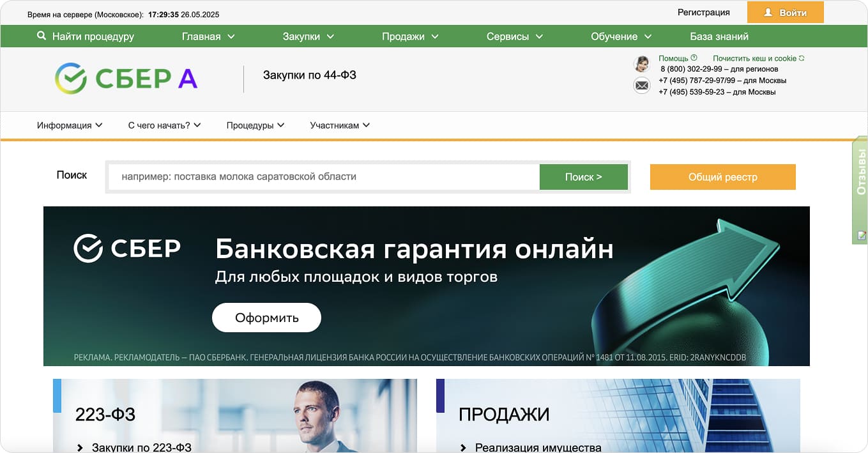Viewport: 868px width, 453px height.
Task: Click the cache refresh icon next to cookie link
Action: click(x=802, y=58)
